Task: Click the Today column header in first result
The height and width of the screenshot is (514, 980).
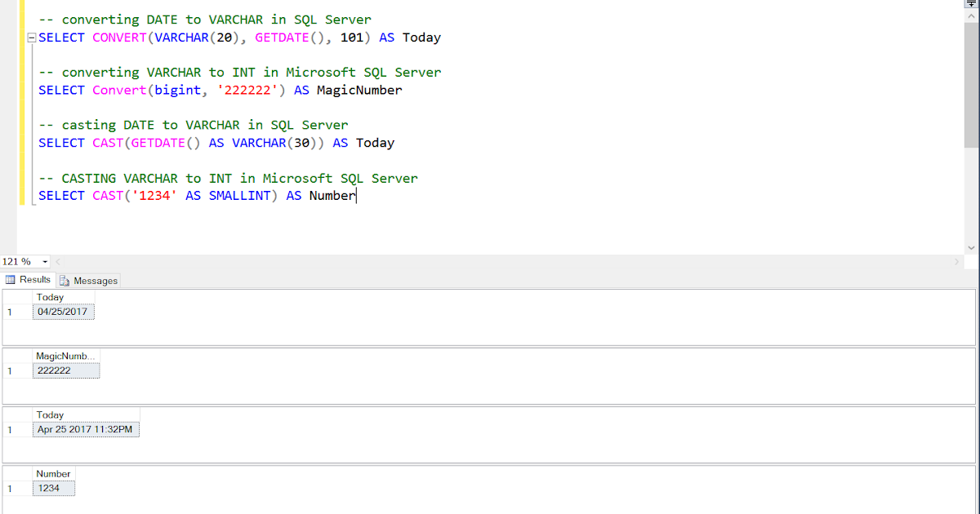Action: pyautogui.click(x=50, y=297)
